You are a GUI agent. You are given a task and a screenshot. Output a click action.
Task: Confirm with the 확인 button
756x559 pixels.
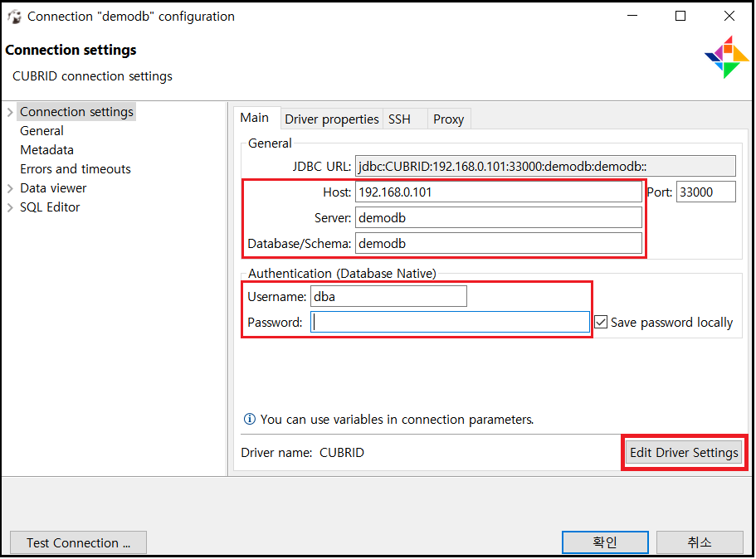point(605,543)
